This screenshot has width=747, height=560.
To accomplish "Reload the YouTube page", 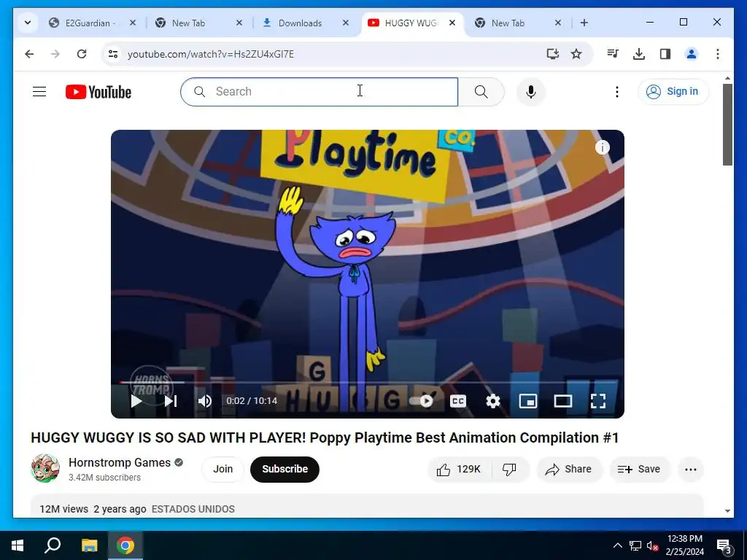I will tap(82, 54).
